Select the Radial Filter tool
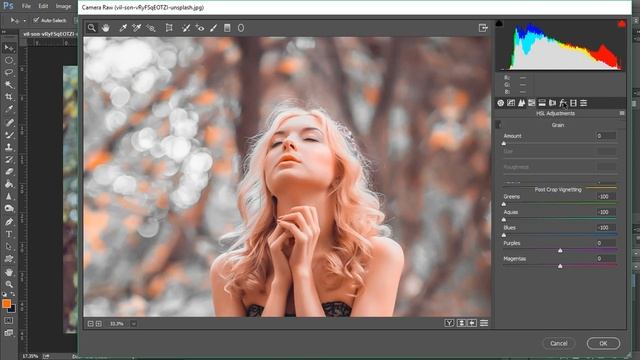The width and height of the screenshot is (640, 360). pos(241,28)
